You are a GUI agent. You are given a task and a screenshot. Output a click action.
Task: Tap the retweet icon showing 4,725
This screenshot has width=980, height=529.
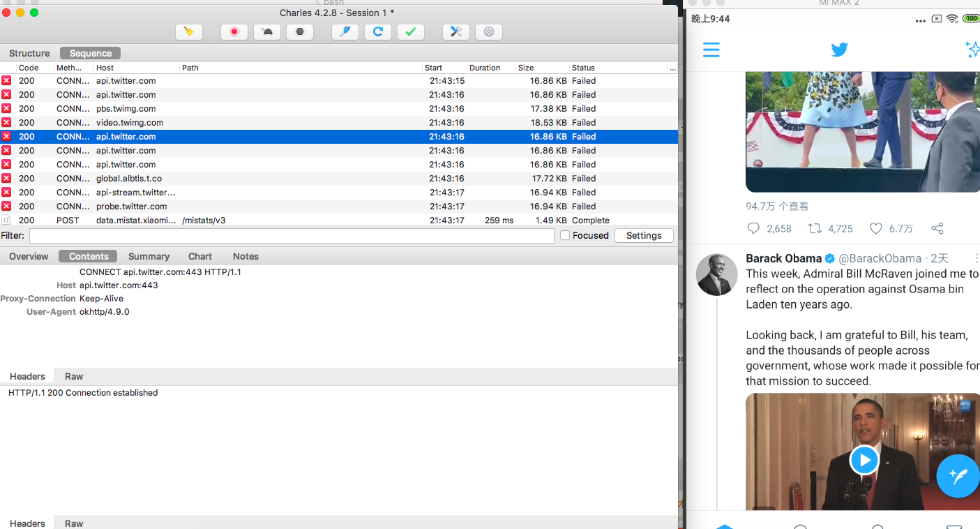(814, 228)
